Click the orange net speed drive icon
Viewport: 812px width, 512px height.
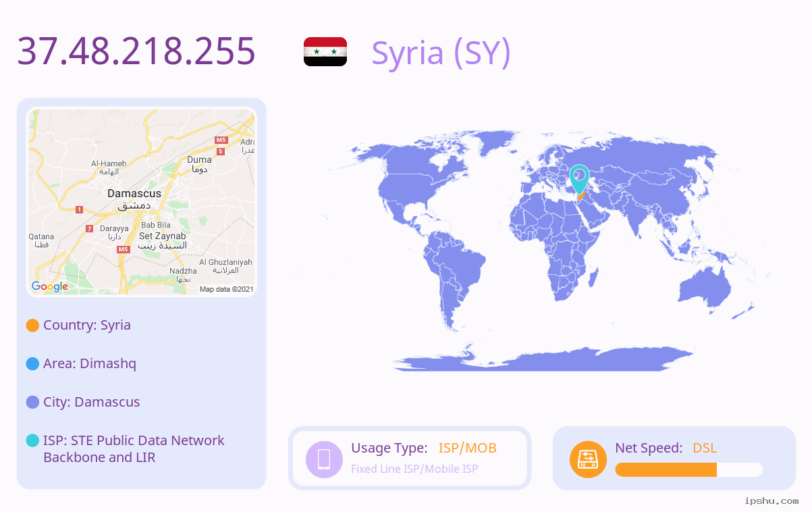click(588, 459)
